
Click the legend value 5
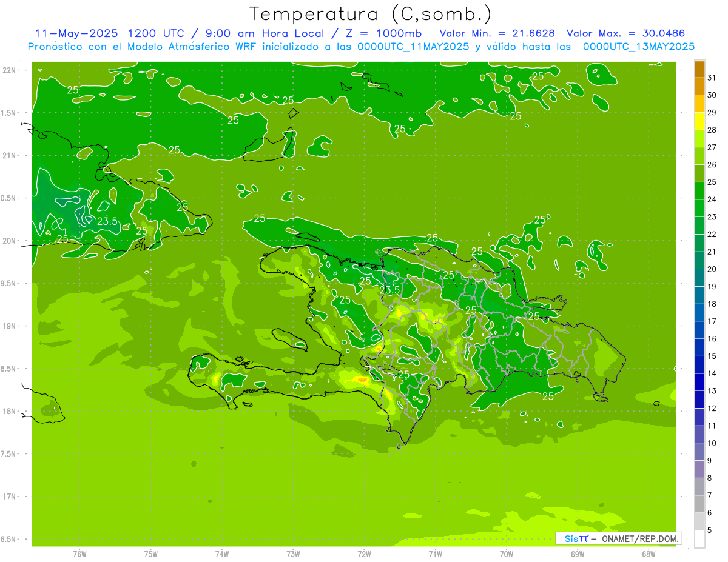click(710, 530)
